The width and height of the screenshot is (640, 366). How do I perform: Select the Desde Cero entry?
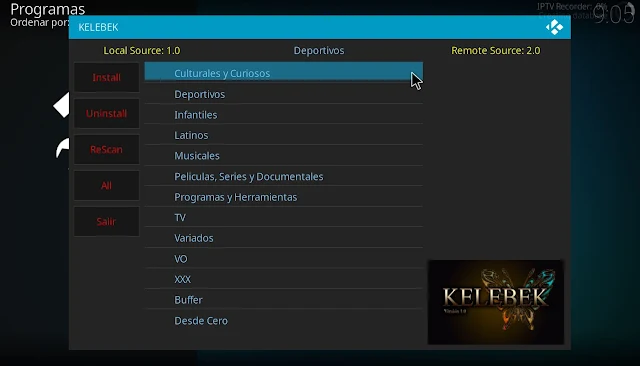coord(284,320)
